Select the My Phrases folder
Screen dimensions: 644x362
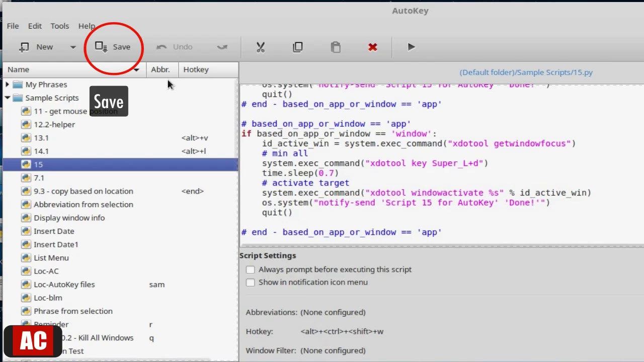[x=46, y=84]
